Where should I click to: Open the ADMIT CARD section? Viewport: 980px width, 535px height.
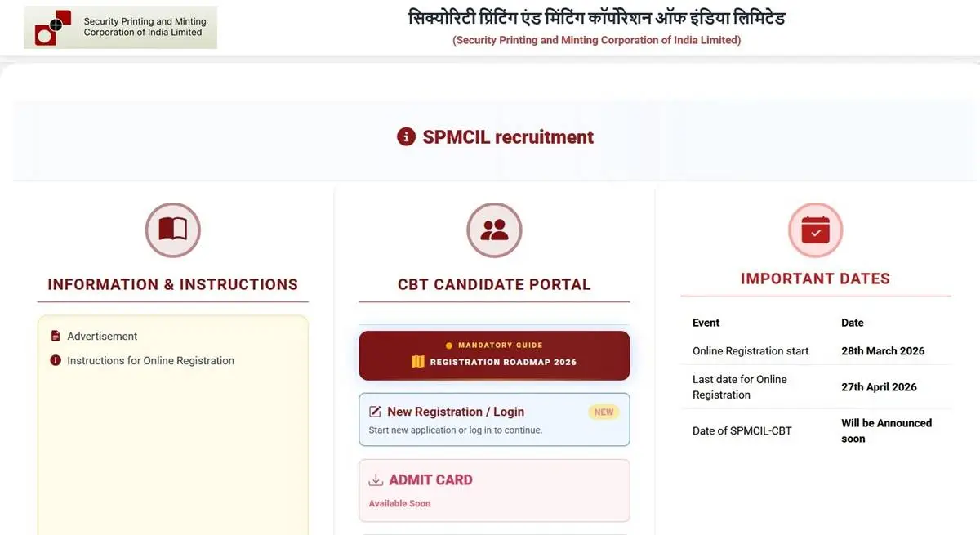[x=493, y=489]
